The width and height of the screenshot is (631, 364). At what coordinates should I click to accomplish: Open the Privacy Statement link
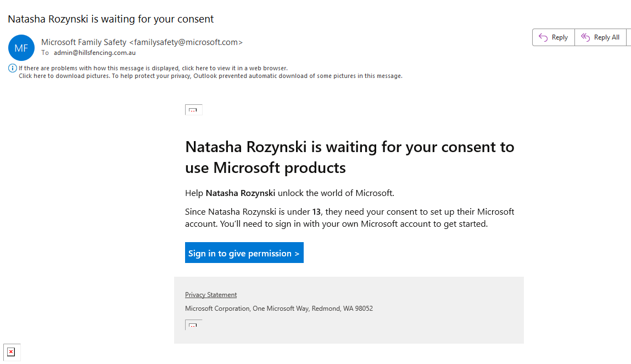(211, 295)
